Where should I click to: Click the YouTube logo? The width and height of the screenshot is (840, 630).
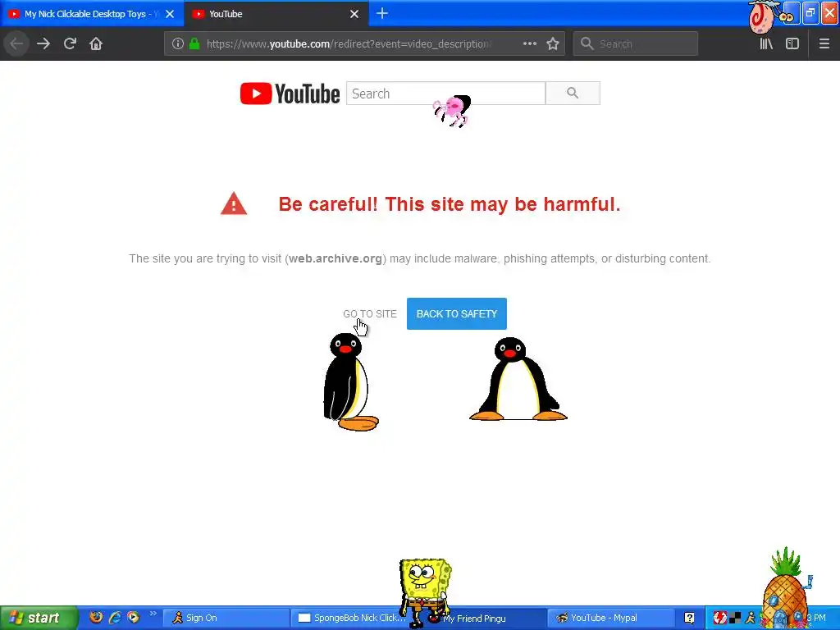tap(290, 94)
